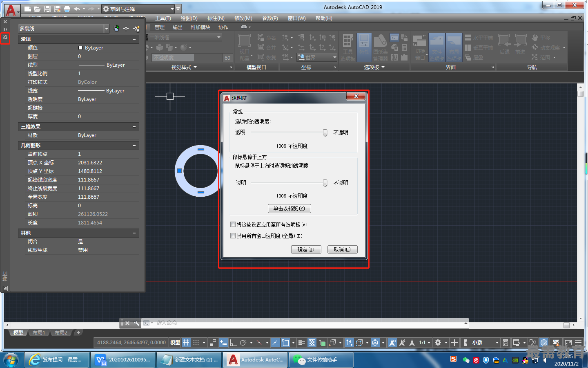The height and width of the screenshot is (368, 588).
Task: Toggle lineweight display in status bar
Action: [301, 343]
